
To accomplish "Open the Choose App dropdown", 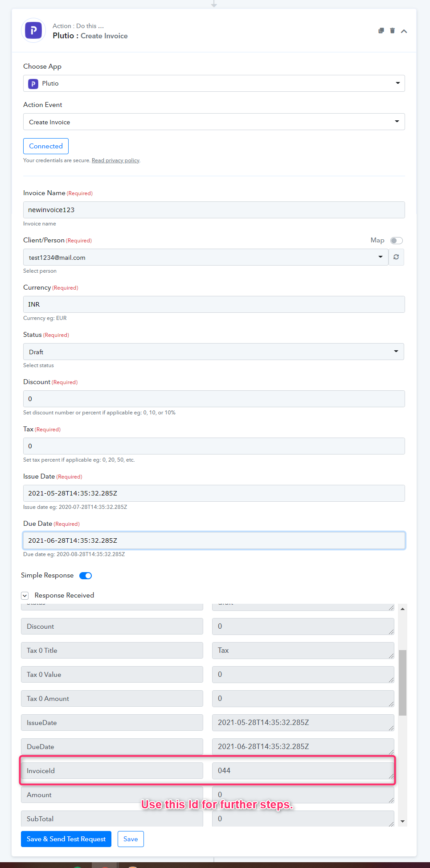I will pos(214,83).
